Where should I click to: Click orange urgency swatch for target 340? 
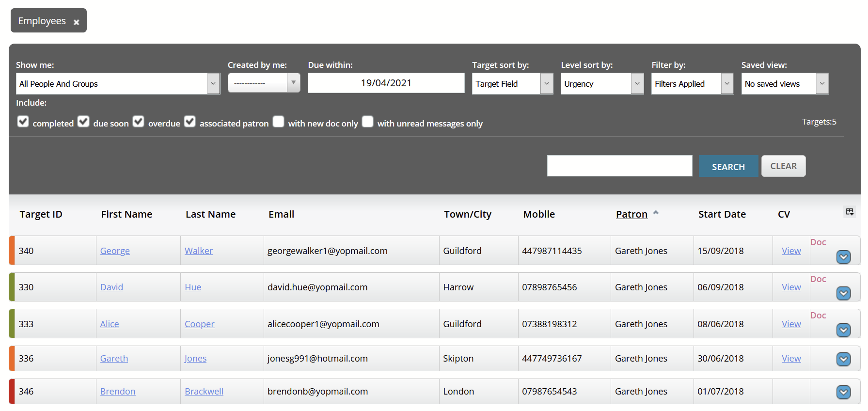point(12,251)
